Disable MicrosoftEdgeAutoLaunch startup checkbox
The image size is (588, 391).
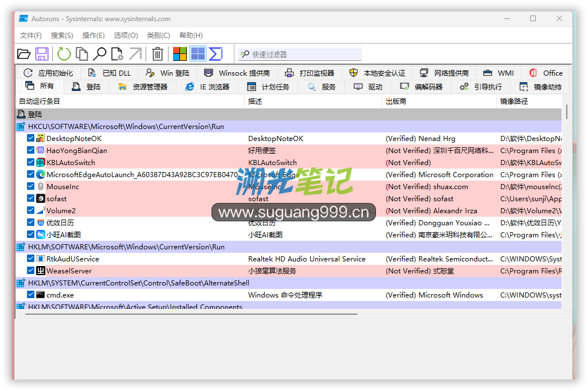31,174
